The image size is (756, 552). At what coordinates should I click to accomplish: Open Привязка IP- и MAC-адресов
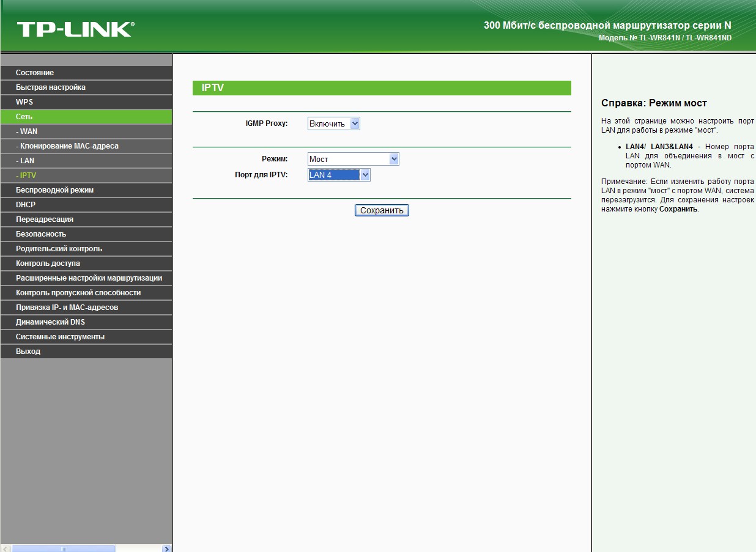point(86,307)
